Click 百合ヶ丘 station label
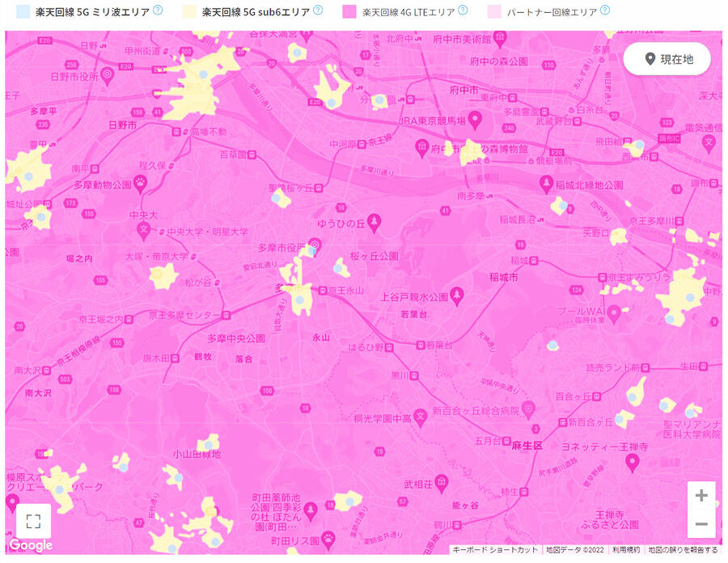The image size is (728, 563). tap(574, 396)
